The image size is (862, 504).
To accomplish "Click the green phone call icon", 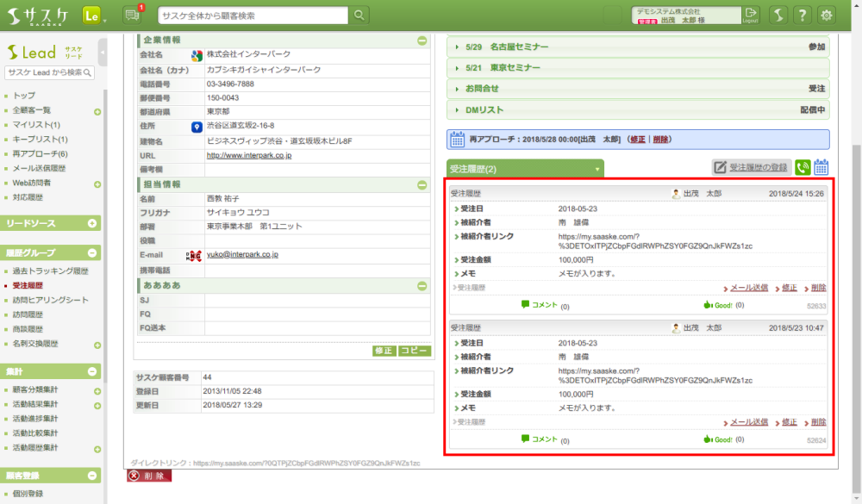I will pos(803,167).
